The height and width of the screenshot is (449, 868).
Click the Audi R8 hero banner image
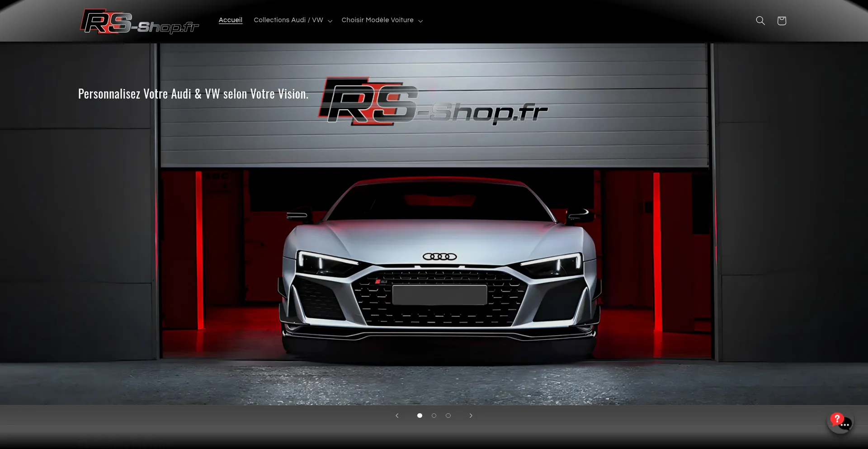click(x=434, y=224)
